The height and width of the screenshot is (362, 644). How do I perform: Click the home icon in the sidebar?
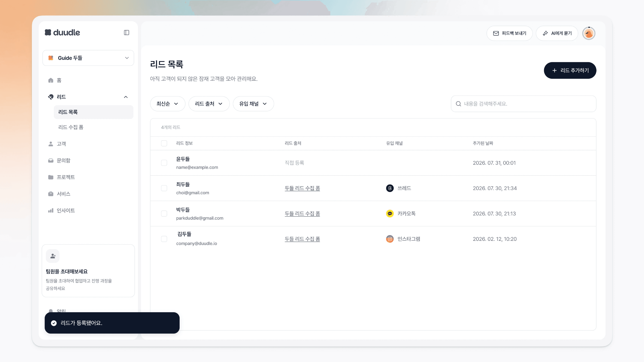(x=51, y=80)
